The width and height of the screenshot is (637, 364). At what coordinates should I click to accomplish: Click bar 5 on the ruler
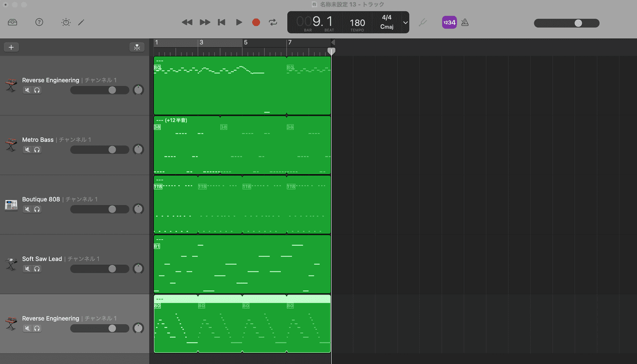pos(245,42)
